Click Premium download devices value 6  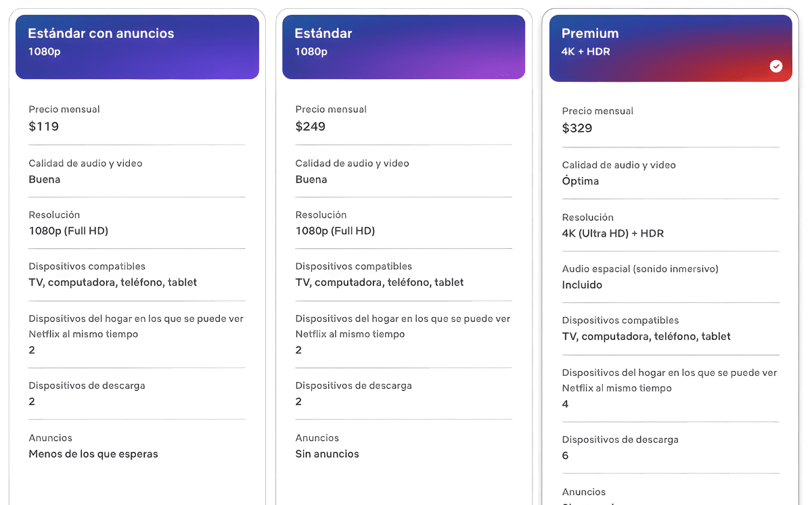(x=566, y=456)
